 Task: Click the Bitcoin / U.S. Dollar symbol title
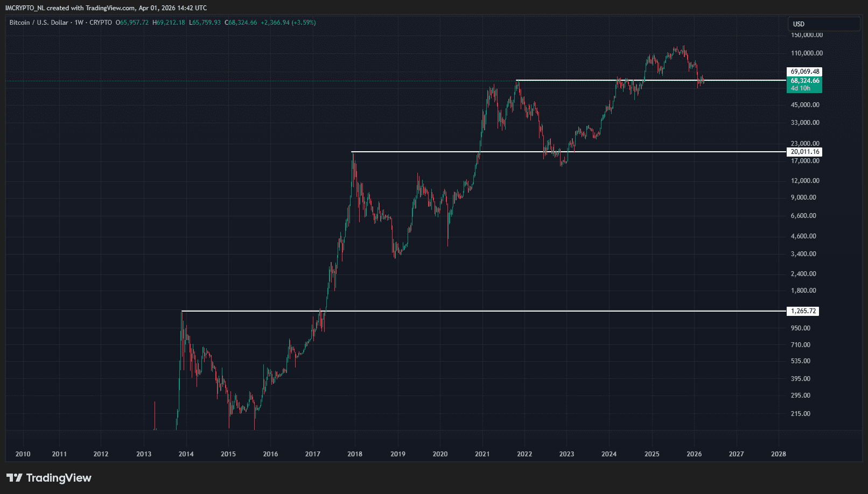pyautogui.click(x=39, y=23)
